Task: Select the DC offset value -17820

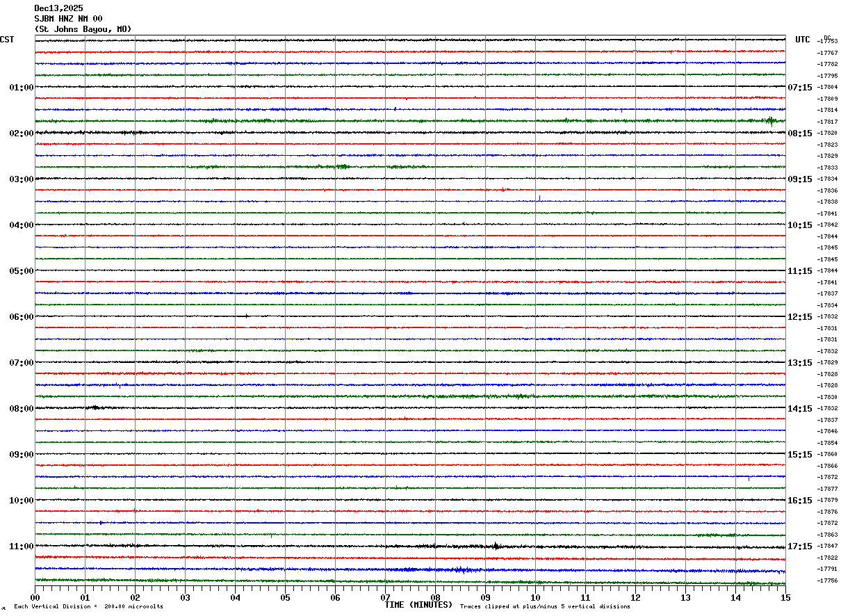Action: coord(827,133)
